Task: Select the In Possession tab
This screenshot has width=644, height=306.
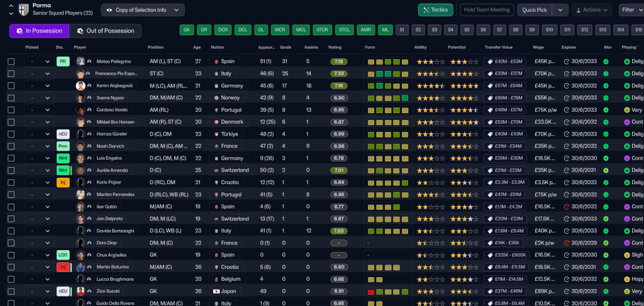Action: (x=39, y=31)
